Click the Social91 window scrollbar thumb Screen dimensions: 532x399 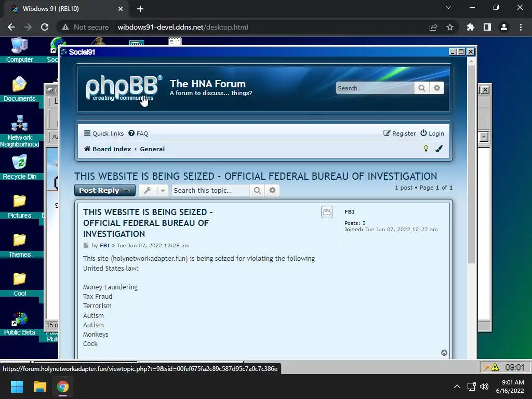tap(471, 164)
